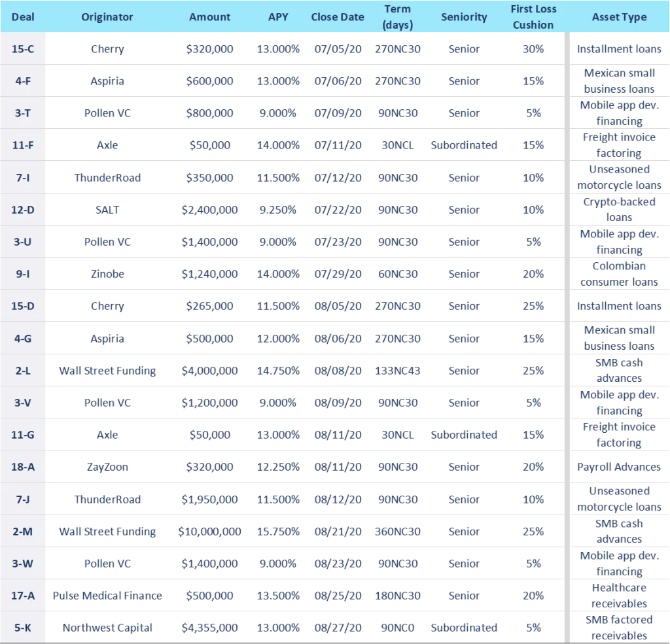This screenshot has width=670, height=644.
Task: Click originator SALT
Action: [107, 210]
